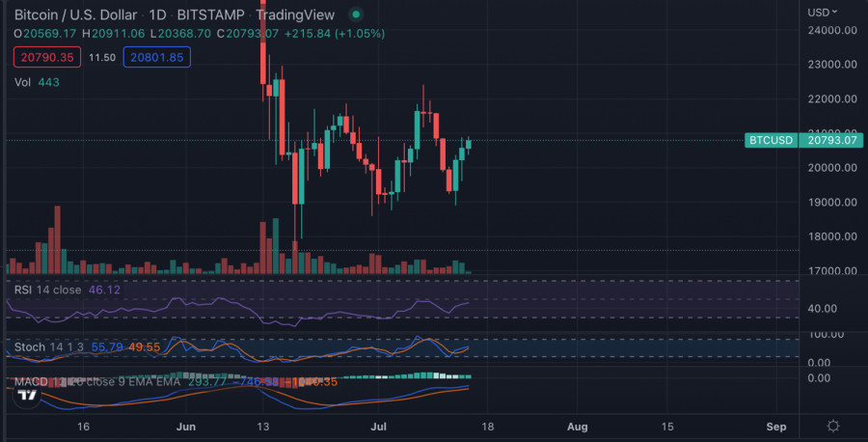Click the 22000.00 price axis label
Screen dimensions: 868x442
pos(832,98)
